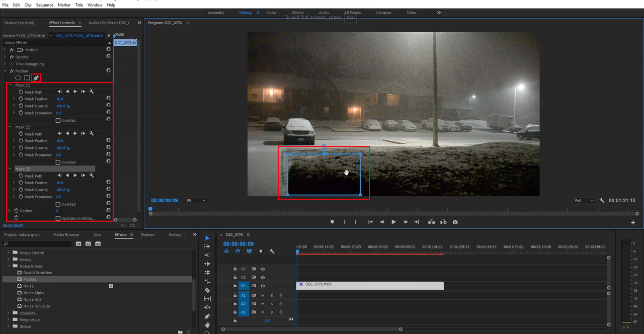
Task: Select the Dust & Scratches effect
Action: [x=38, y=273]
